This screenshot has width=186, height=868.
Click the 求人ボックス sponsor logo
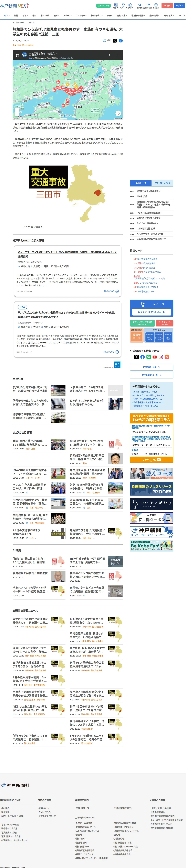coord(117,364)
